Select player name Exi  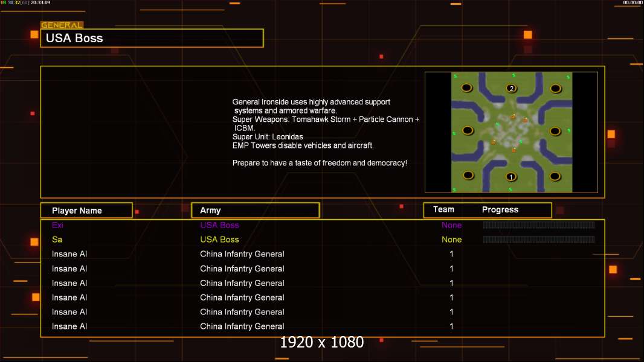pos(57,225)
